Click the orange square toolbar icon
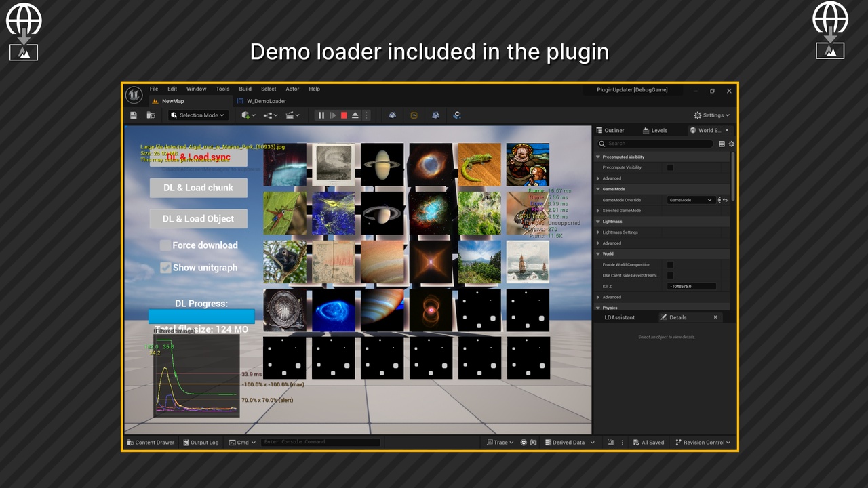The width and height of the screenshot is (868, 488). (x=414, y=115)
